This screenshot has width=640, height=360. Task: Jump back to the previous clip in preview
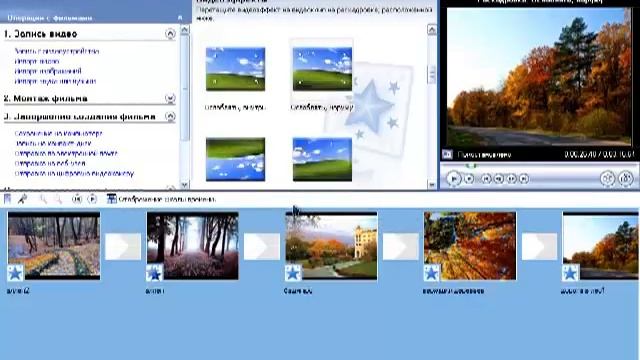click(486, 178)
